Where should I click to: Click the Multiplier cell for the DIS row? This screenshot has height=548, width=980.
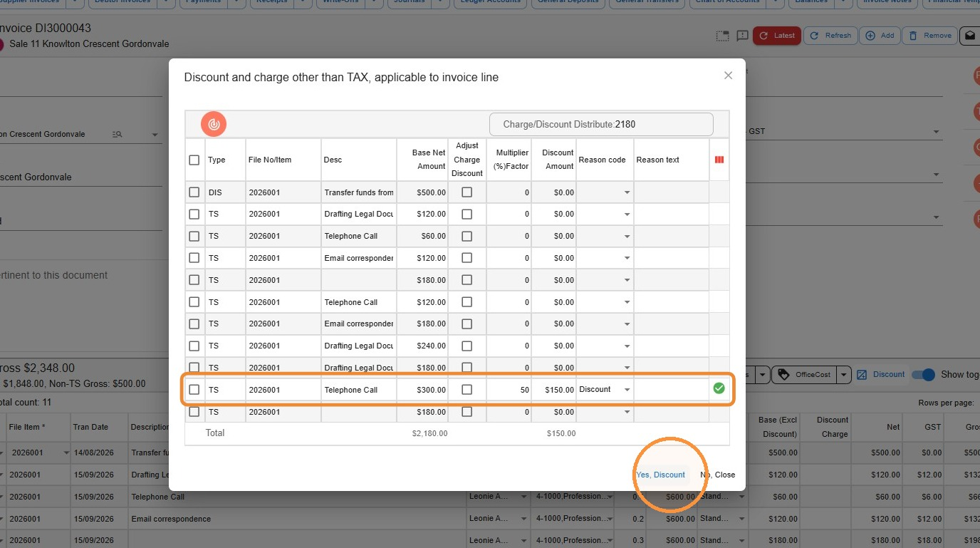pyautogui.click(x=509, y=192)
